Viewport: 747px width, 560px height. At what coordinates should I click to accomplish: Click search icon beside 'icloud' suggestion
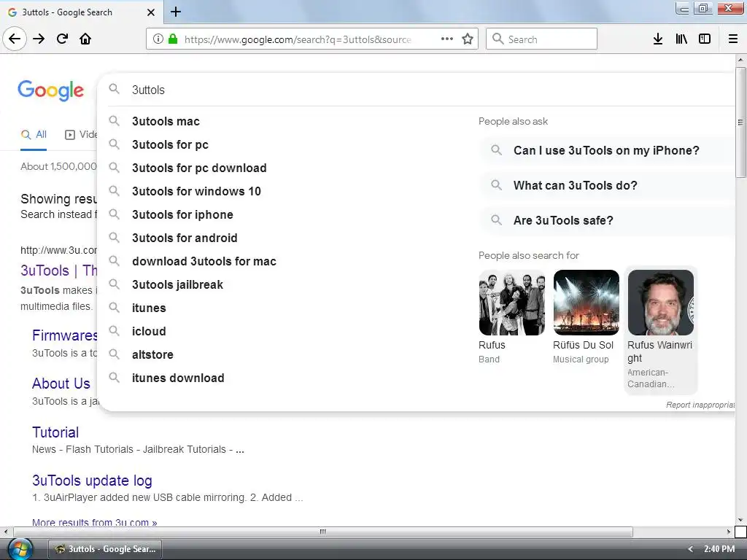[115, 331]
